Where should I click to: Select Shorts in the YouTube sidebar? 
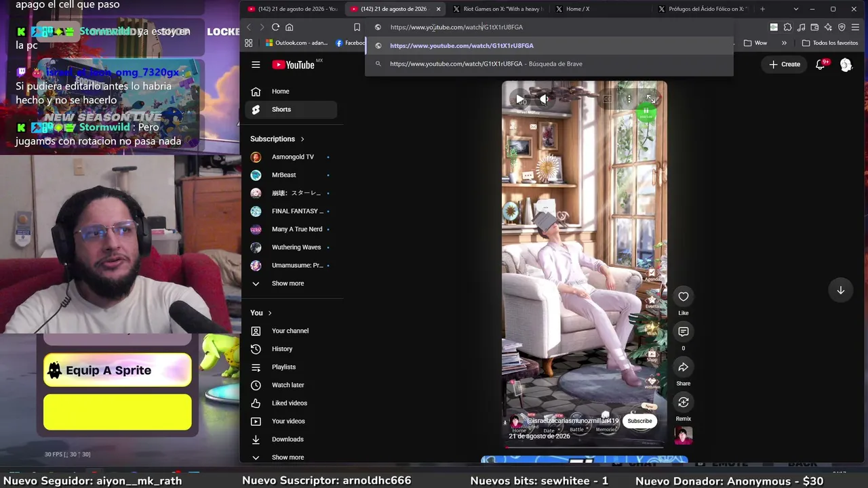[x=290, y=110]
